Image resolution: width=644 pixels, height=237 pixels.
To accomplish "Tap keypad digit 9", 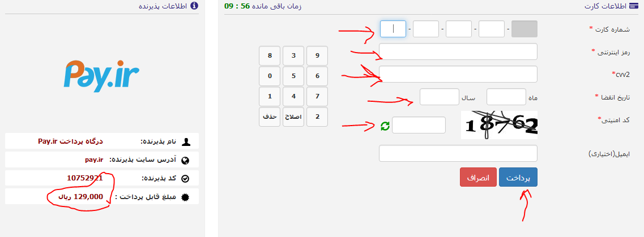I will pos(317,55).
